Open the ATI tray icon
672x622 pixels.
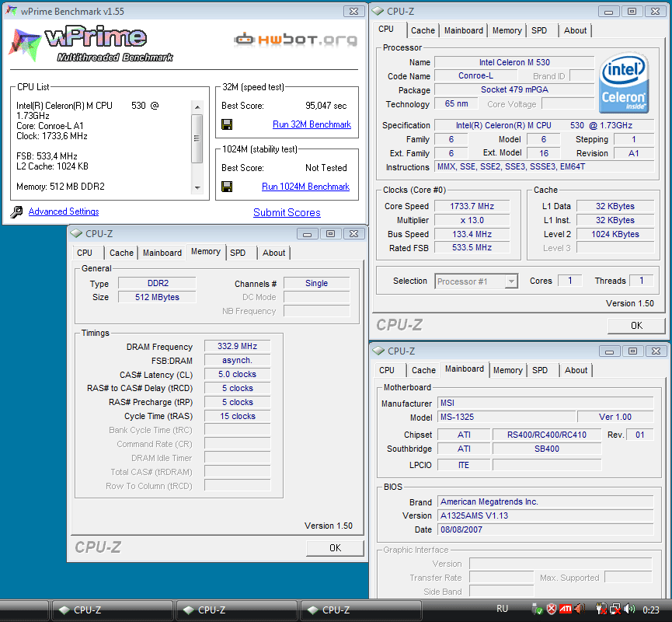[x=566, y=609]
